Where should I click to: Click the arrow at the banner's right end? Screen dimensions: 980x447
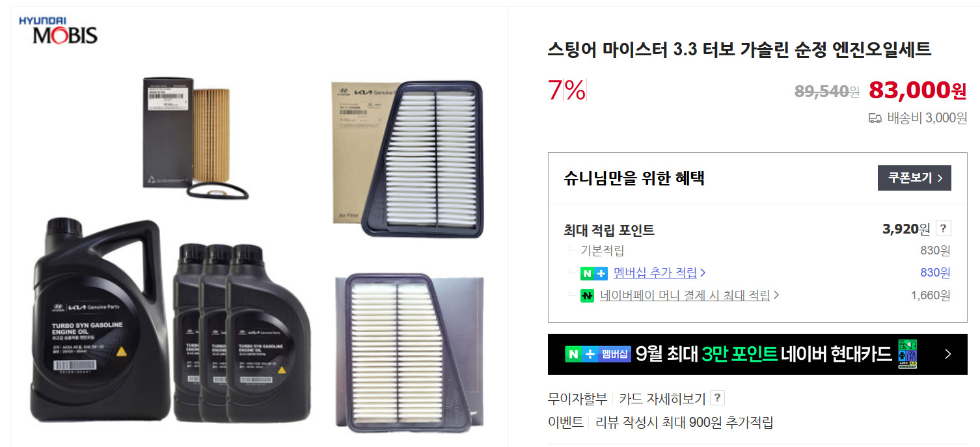coord(947,355)
